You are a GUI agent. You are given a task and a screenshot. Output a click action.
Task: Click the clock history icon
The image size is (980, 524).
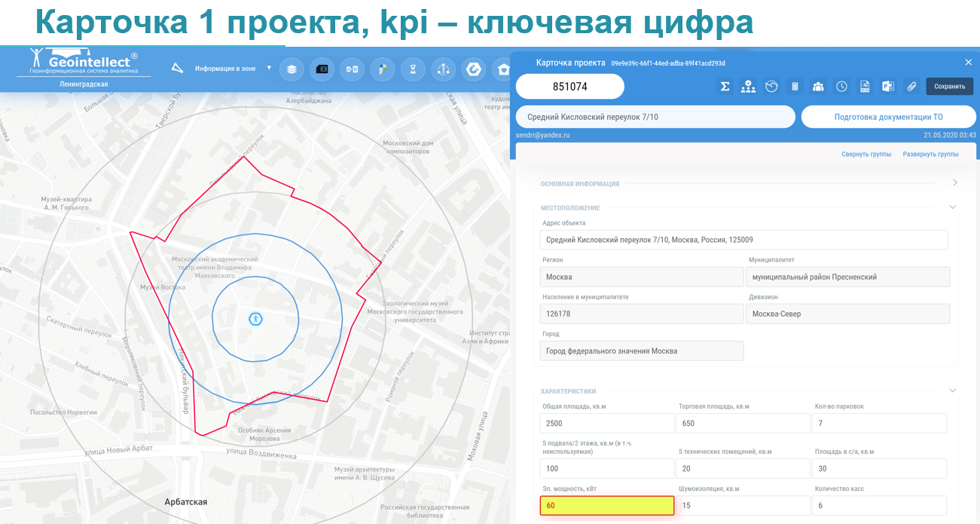pos(841,87)
